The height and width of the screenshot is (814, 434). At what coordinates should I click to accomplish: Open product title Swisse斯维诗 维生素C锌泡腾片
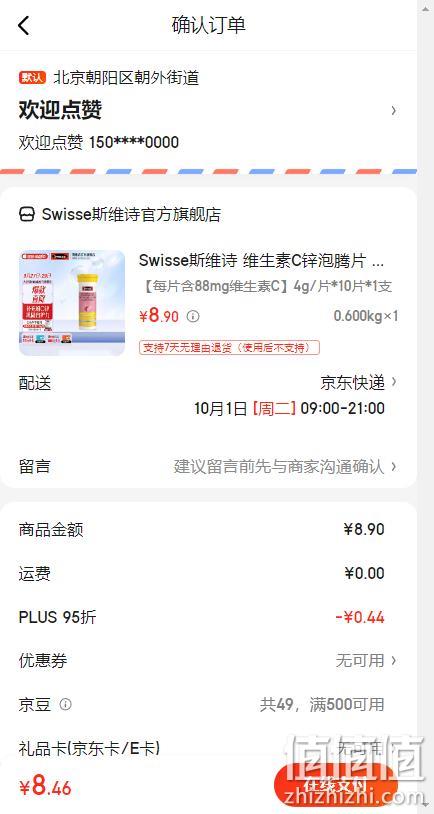[x=261, y=261]
